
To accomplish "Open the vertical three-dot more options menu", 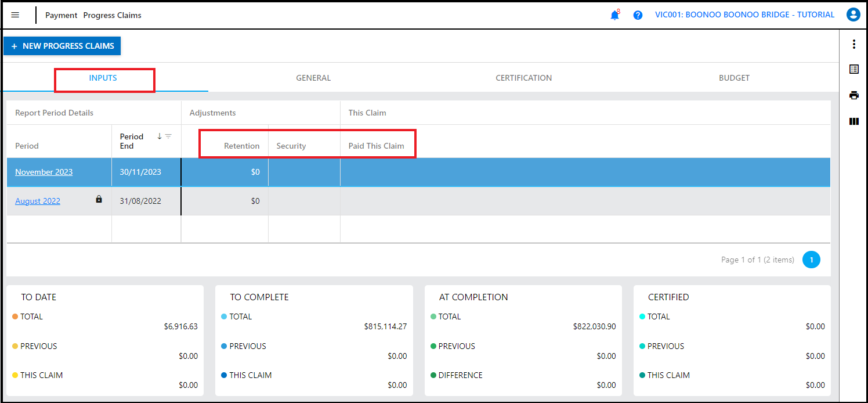I will pos(853,44).
